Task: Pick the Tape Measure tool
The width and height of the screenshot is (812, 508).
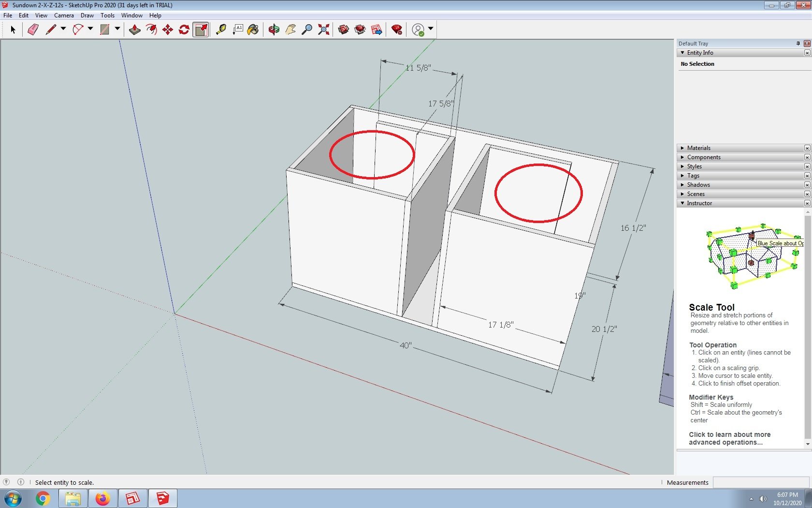Action: pos(222,30)
